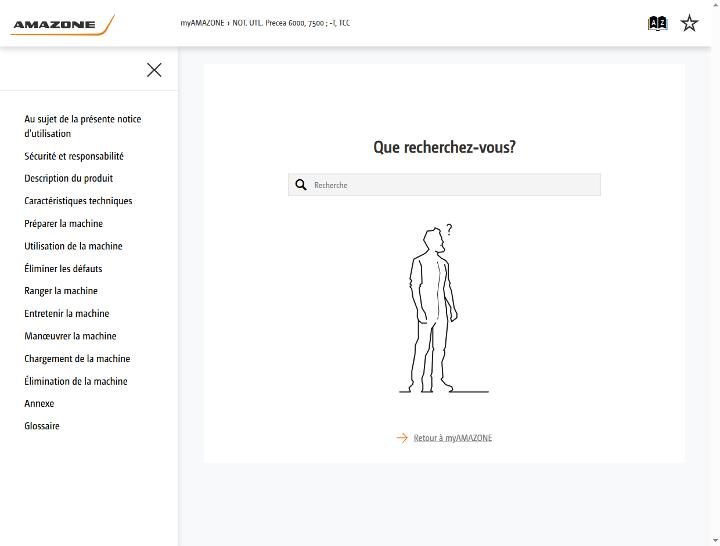The width and height of the screenshot is (720, 546).
Task: Open Sécurité et responsabilité chapter
Action: click(74, 156)
